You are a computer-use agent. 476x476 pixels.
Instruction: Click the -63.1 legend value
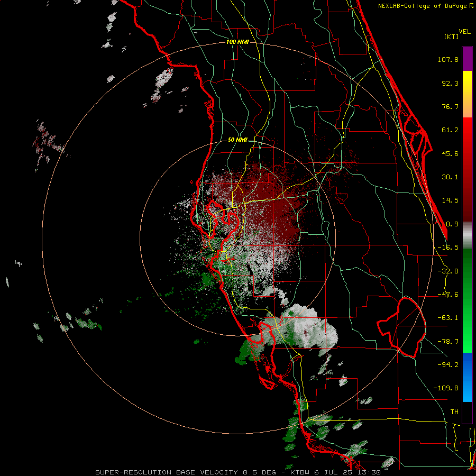[x=448, y=318]
